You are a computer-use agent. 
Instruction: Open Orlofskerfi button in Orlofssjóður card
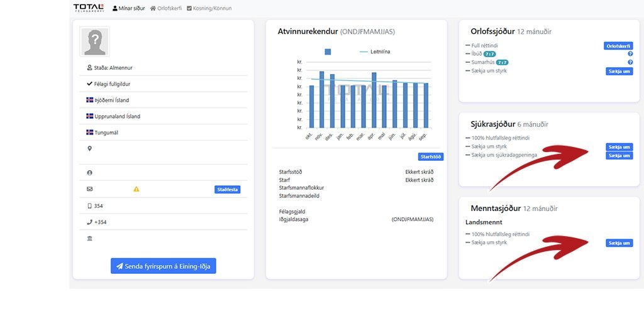tap(618, 46)
